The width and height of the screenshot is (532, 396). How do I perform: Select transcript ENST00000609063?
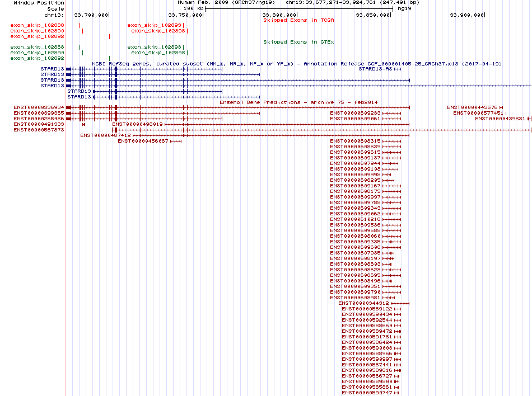click(355, 214)
